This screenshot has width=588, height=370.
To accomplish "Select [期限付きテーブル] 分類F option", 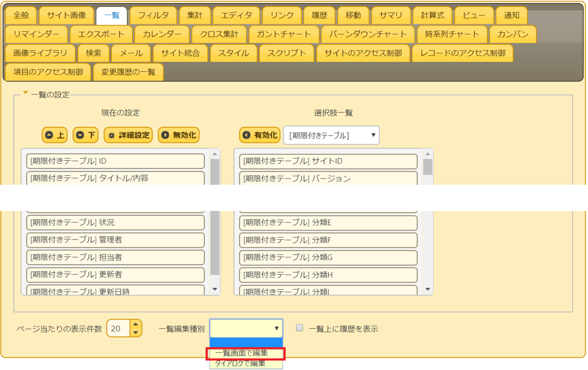I will click(x=328, y=240).
